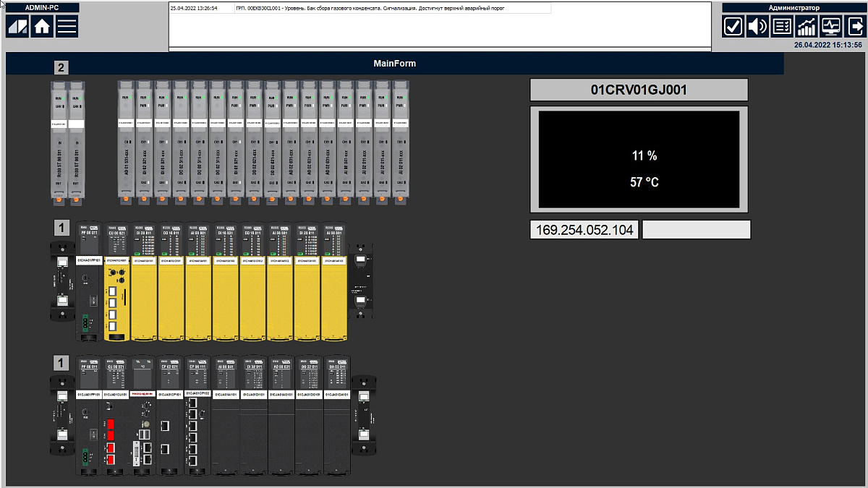This screenshot has height=488, width=868.
Task: Acknowledge alarms with the checkmark icon
Action: (x=733, y=27)
